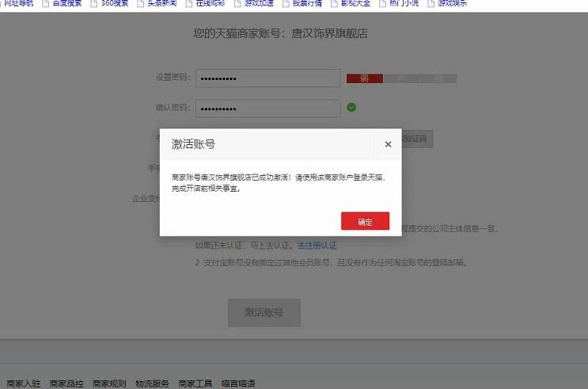588x389 pixels.
Task: Open the 商家规则 footer link
Action: (109, 383)
